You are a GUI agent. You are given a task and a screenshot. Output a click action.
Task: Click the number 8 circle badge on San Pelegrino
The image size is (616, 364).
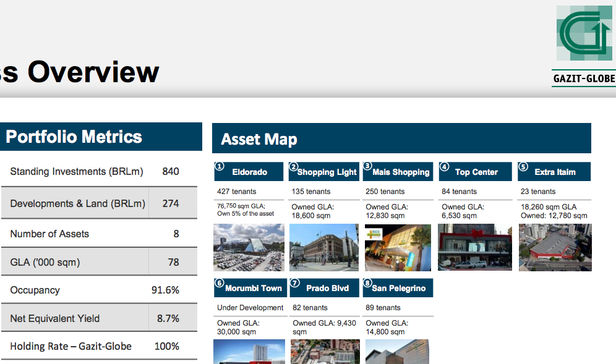point(367,283)
